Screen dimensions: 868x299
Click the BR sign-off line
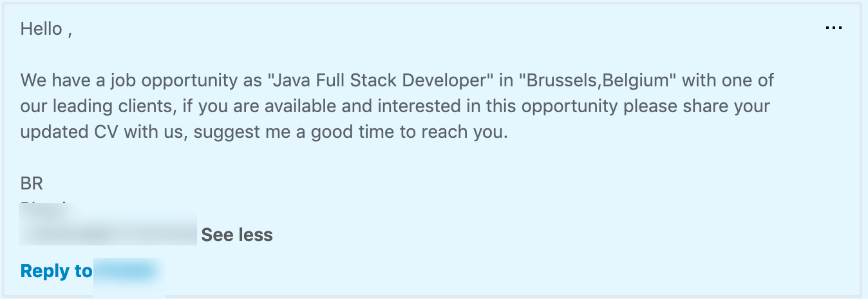pyautogui.click(x=32, y=184)
